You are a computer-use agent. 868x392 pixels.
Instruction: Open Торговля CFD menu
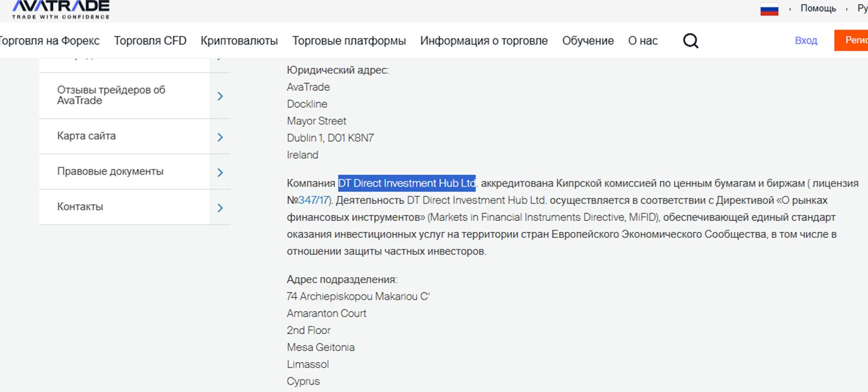150,41
